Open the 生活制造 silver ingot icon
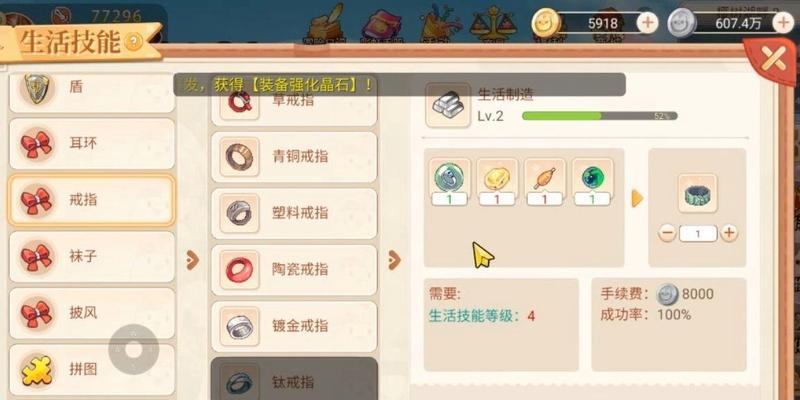 click(448, 105)
